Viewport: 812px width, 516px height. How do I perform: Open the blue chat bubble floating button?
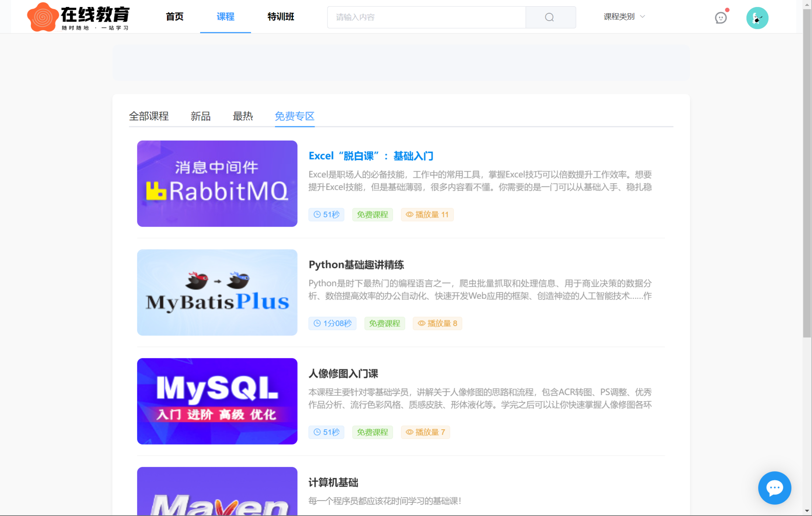coord(774,488)
